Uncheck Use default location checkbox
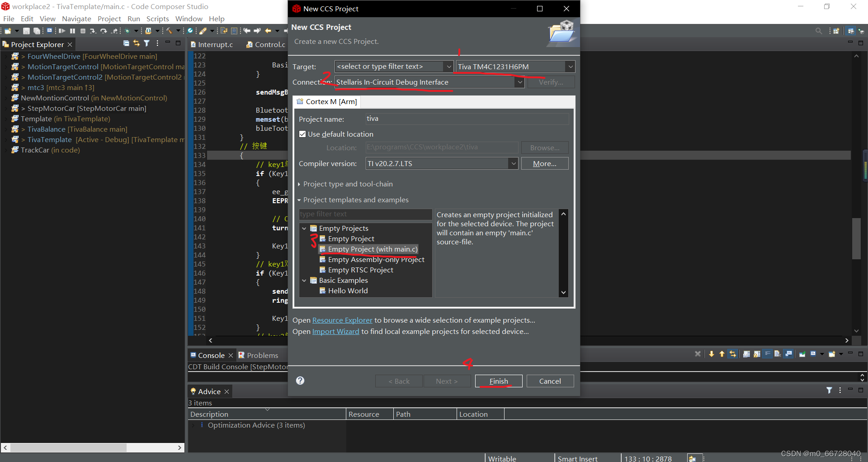 302,134
